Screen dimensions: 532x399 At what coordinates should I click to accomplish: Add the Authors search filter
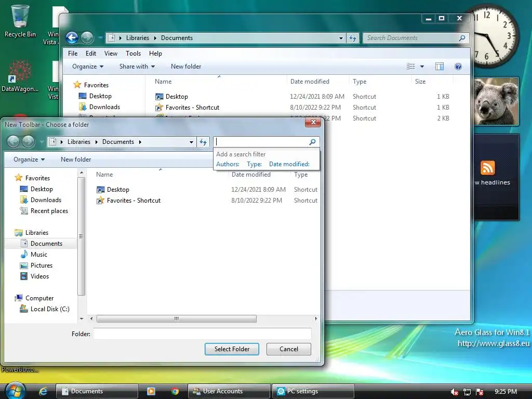point(228,164)
